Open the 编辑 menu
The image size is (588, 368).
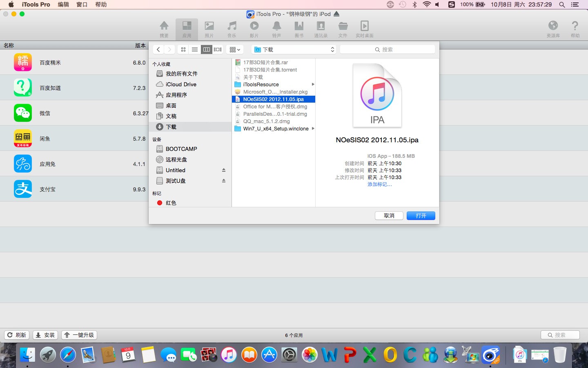point(63,4)
